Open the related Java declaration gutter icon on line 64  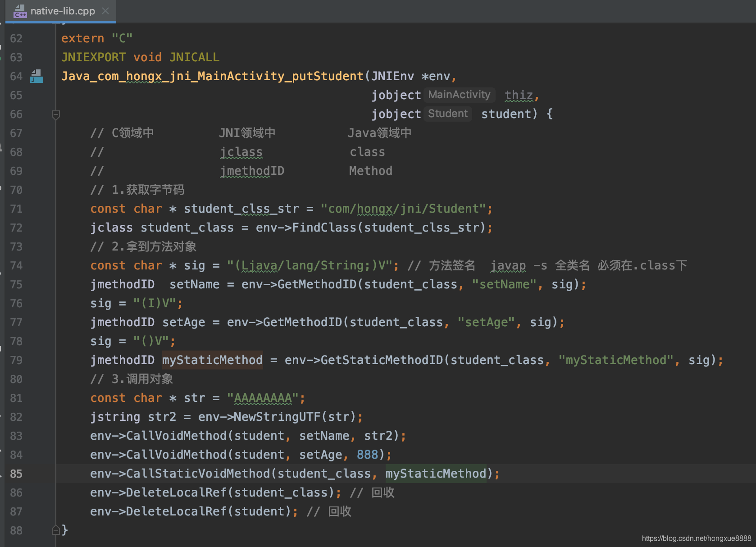coord(36,76)
